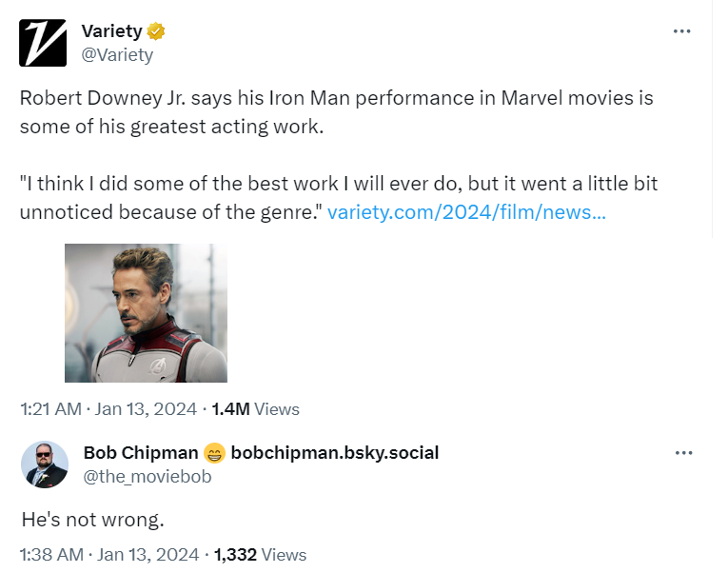Open Bob Chipman's profile picture
The height and width of the screenshot is (573, 728).
[45, 464]
